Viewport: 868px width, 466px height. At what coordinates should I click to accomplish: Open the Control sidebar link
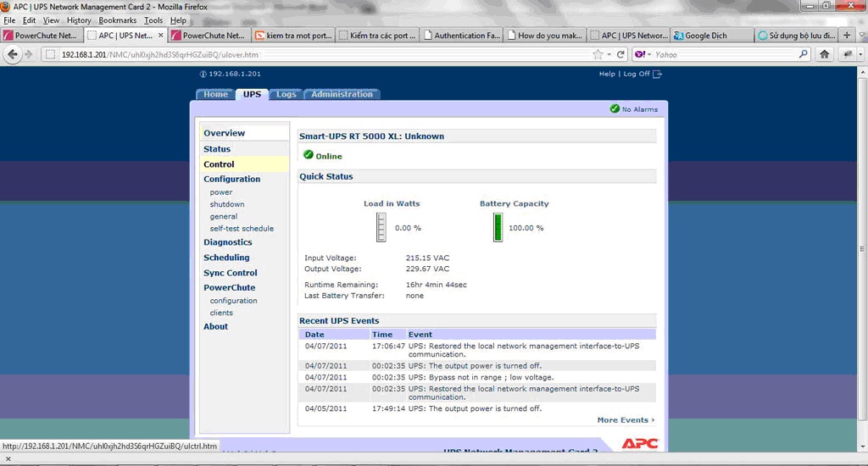coord(219,164)
